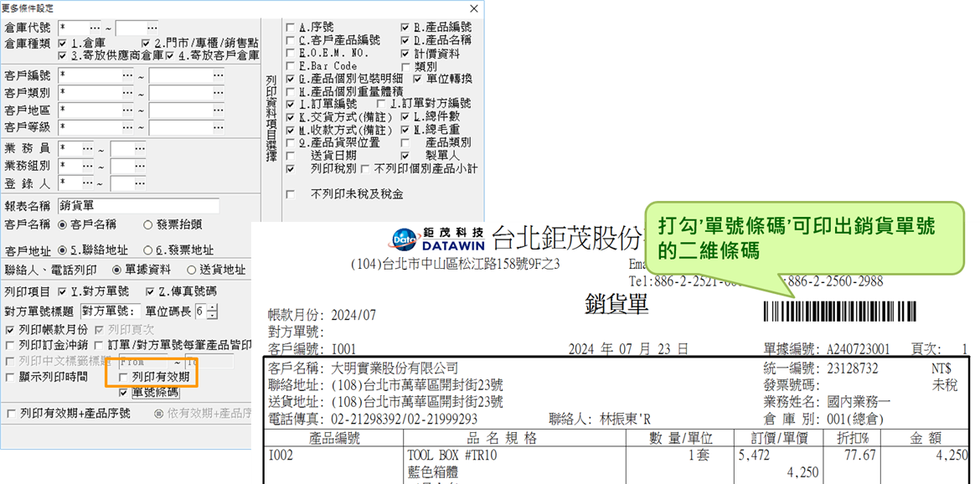Check F.Bar Code print field
Screen dimensions: 980x484
point(290,65)
